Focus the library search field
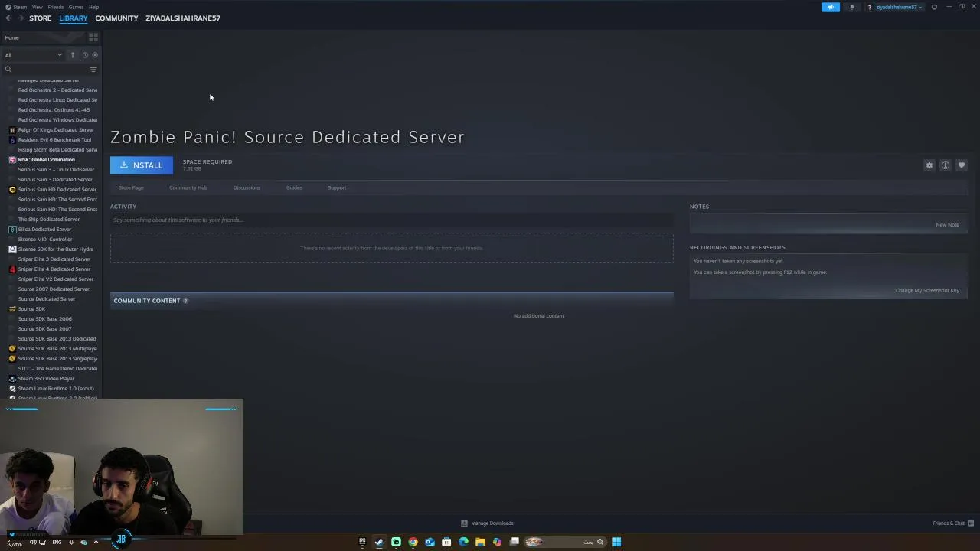 pyautogui.click(x=46, y=70)
